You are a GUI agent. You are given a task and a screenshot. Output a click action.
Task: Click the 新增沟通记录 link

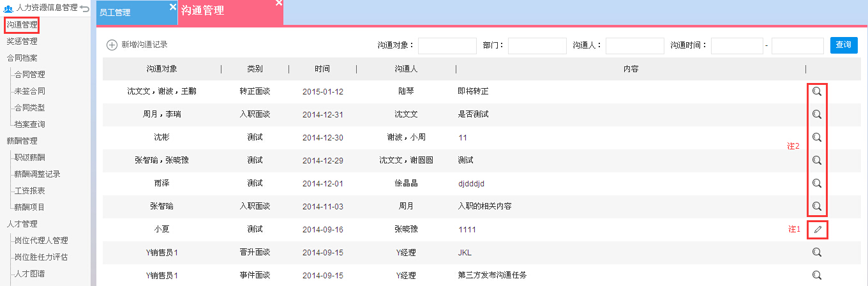point(144,45)
